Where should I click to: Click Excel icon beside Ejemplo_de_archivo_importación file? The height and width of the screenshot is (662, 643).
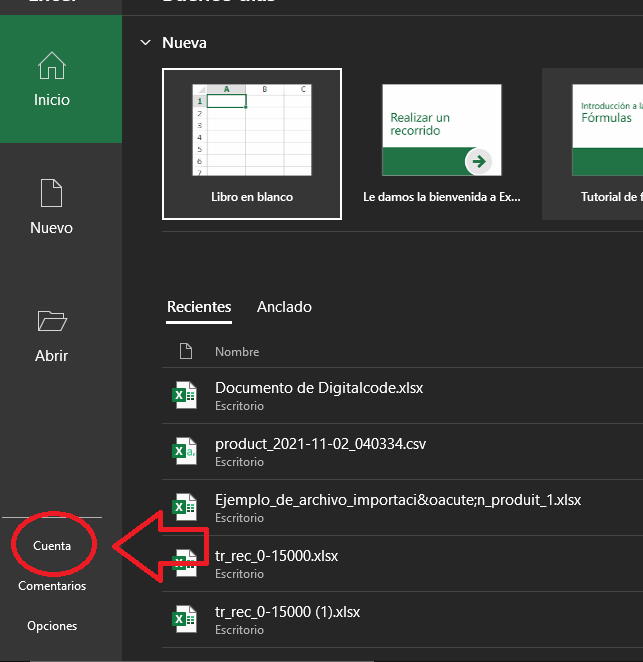coord(184,508)
